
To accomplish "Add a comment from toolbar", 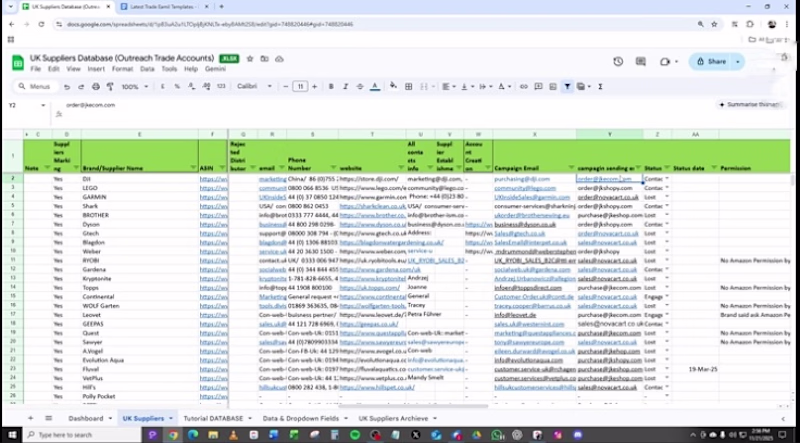I will point(538,87).
